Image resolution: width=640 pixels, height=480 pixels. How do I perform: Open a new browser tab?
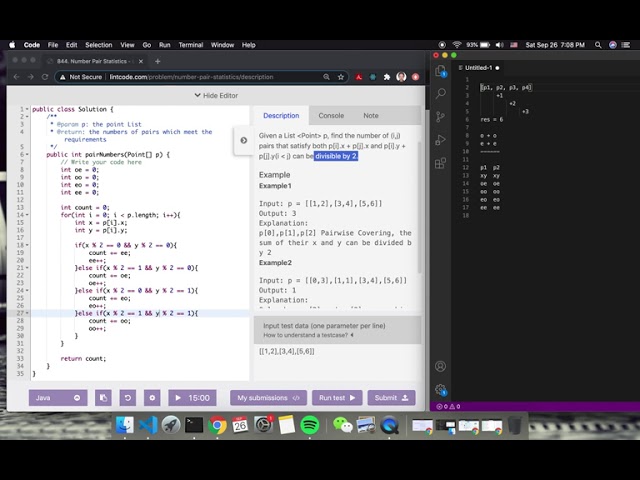158,61
